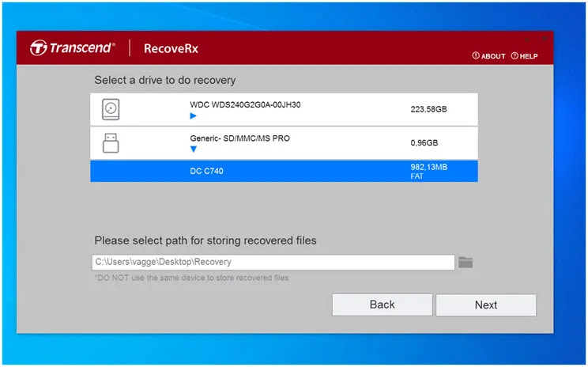Select the Generic- SD/MMC/MS PRO drive name
Viewport: 588px width, 367px height.
tap(239, 138)
